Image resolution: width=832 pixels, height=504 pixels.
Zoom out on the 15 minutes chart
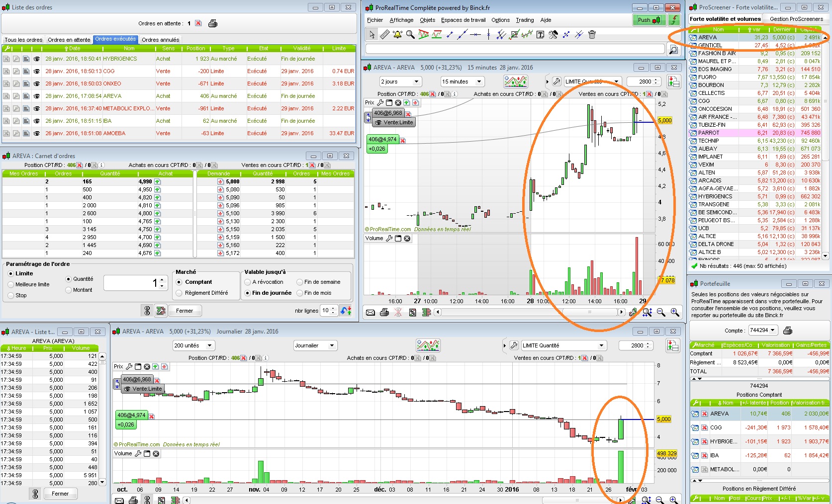pyautogui.click(x=661, y=312)
